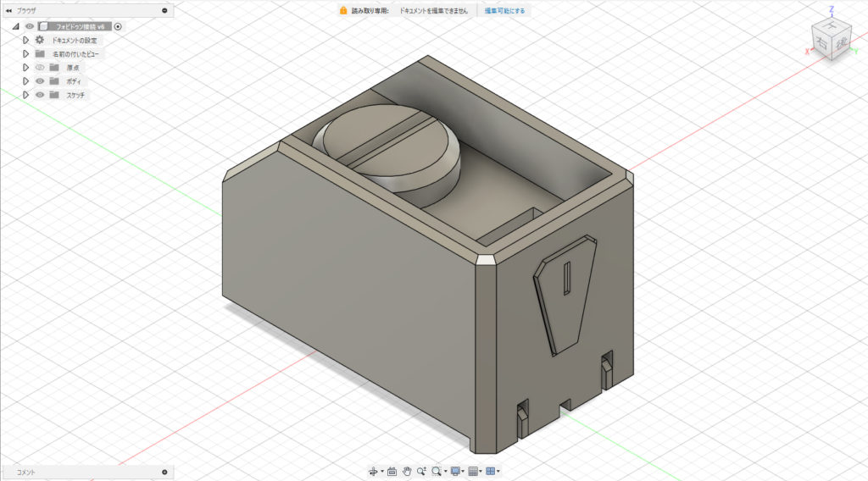The image size is (868, 481).
Task: Open the Viewports layout icon
Action: [491, 471]
